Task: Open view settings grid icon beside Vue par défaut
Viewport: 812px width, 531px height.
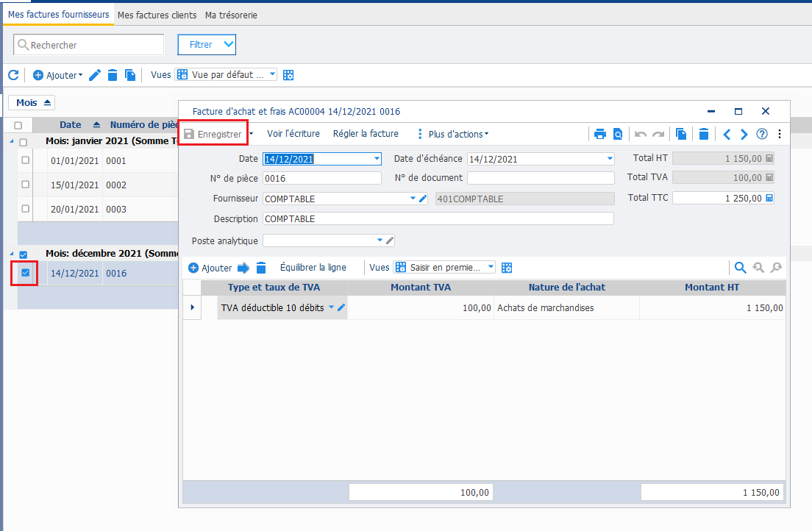Action: (288, 75)
